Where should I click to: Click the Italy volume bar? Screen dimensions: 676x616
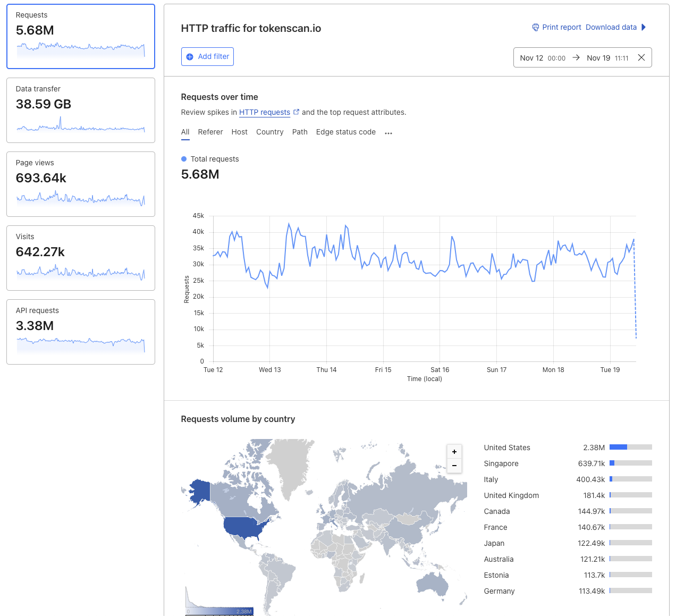tap(631, 479)
